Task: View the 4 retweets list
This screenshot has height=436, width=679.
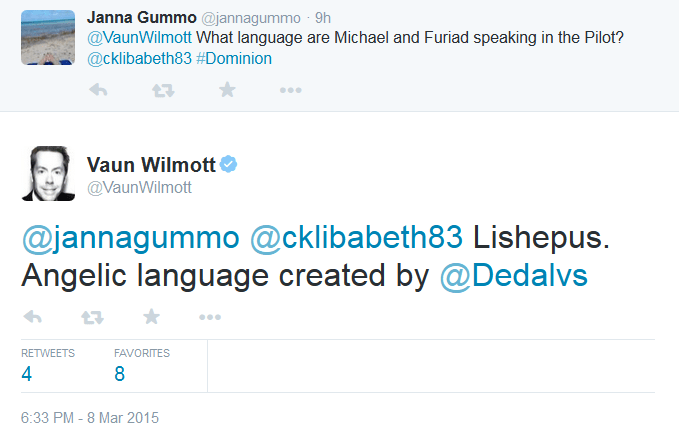Action: coord(27,374)
